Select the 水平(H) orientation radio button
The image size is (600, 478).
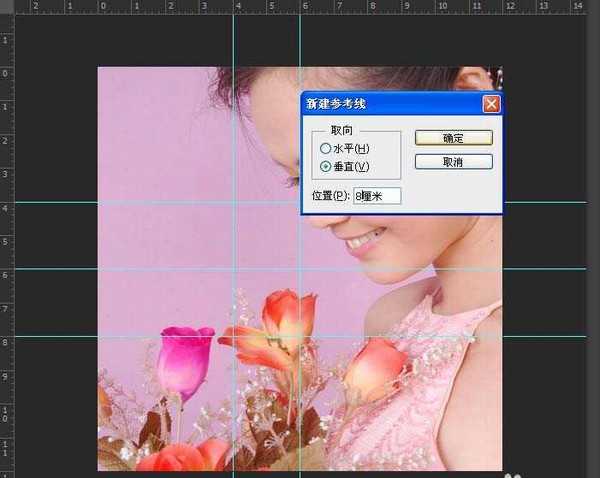point(325,148)
